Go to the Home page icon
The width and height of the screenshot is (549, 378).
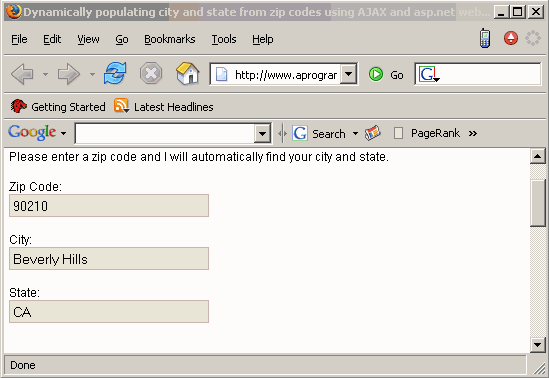(x=188, y=73)
